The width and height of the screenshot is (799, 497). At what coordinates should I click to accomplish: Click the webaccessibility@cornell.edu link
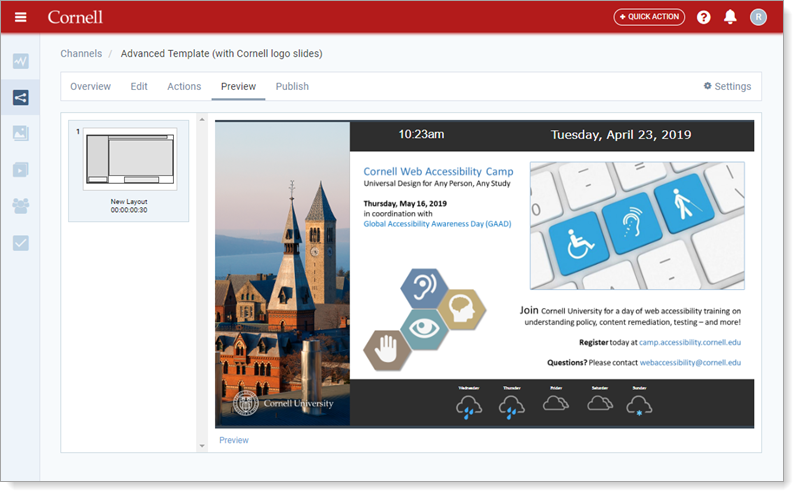pos(690,363)
